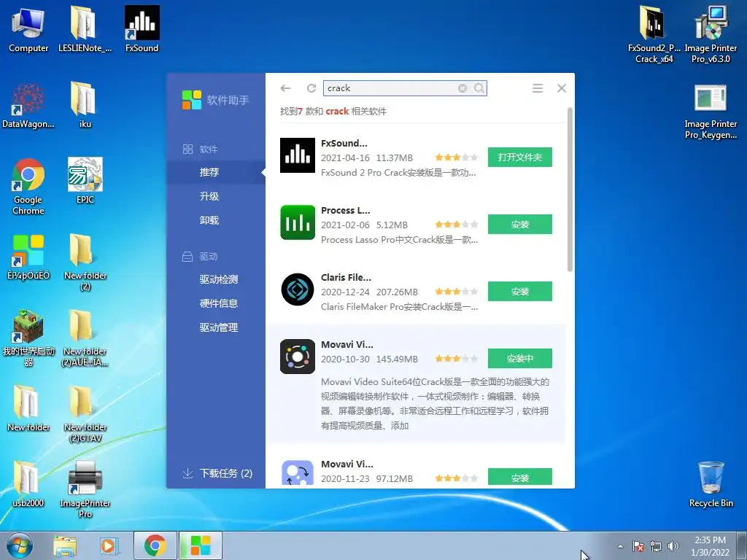Click the Movavi Video Suite result icon
This screenshot has height=560, width=747.
click(x=298, y=357)
